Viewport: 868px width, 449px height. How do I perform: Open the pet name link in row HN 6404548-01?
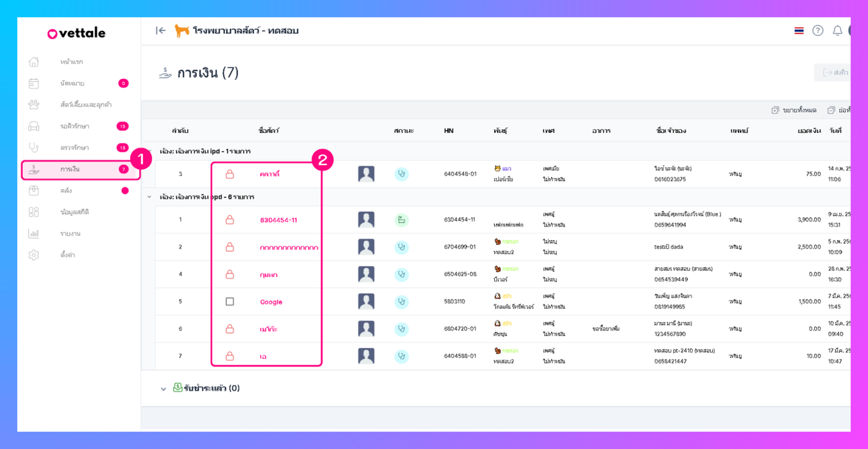click(x=270, y=174)
